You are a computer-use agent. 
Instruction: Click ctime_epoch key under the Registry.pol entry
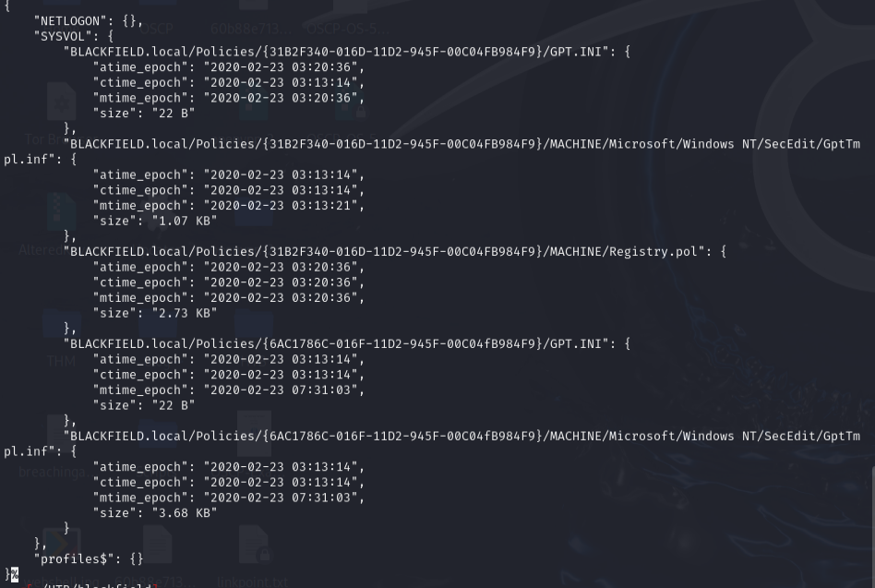(x=140, y=282)
